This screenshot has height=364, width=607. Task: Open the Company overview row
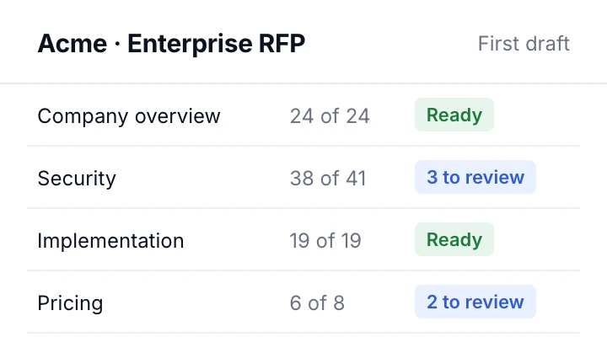tap(303, 115)
